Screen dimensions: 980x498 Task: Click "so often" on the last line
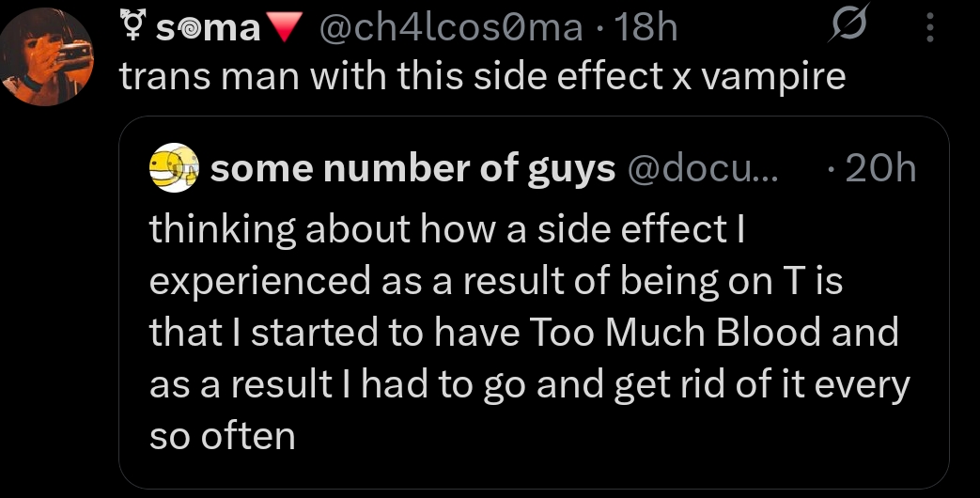click(x=223, y=436)
